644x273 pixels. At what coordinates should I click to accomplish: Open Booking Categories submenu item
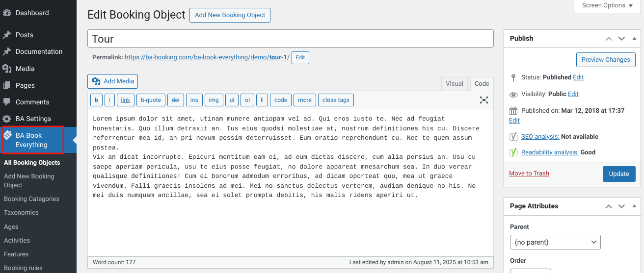tap(31, 199)
